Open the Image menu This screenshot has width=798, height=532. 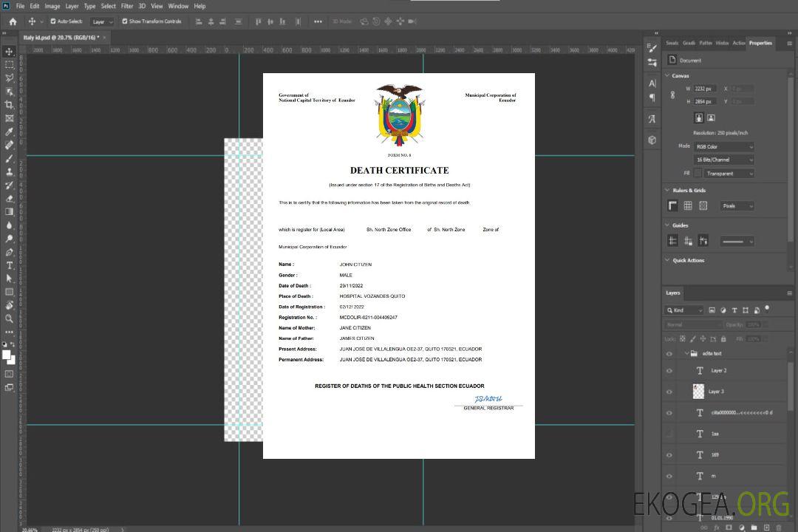(52, 6)
